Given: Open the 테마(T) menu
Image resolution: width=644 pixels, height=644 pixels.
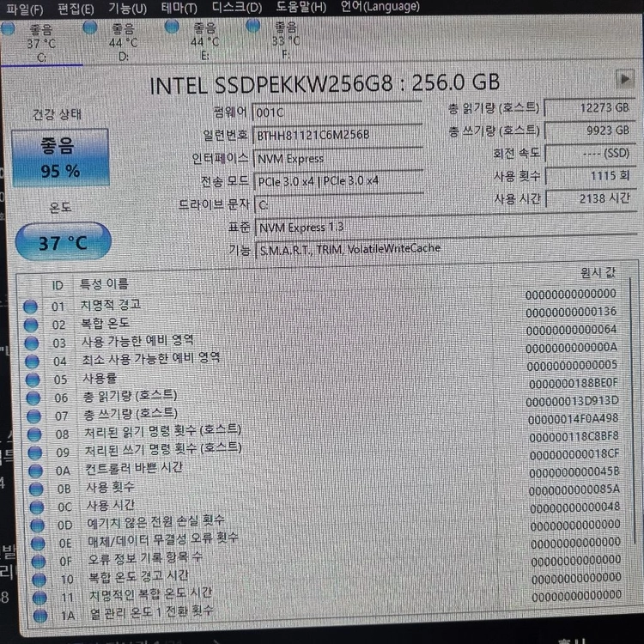Looking at the screenshot, I should (x=179, y=8).
